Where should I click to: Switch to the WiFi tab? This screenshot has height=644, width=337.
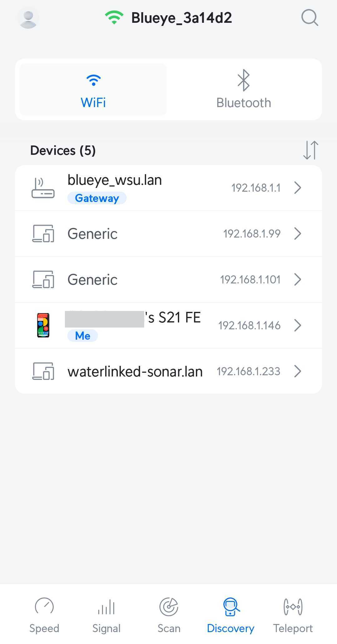[93, 90]
